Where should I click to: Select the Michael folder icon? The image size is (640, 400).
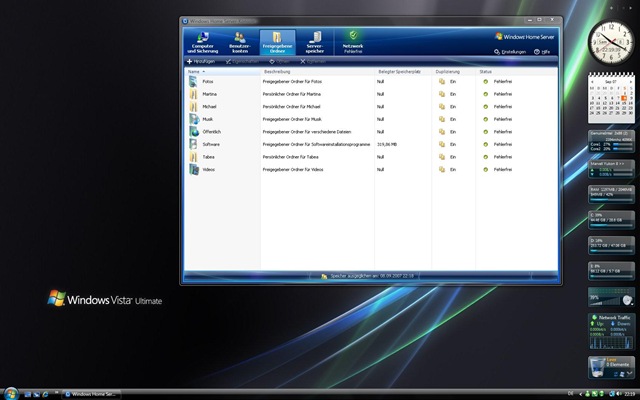tap(193, 107)
